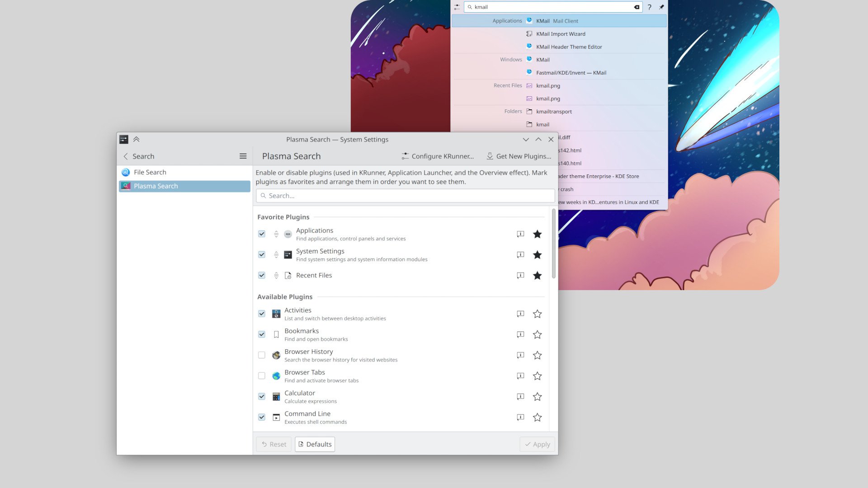Show info for Bookmarks plugin
The height and width of the screenshot is (488, 868).
pos(520,335)
